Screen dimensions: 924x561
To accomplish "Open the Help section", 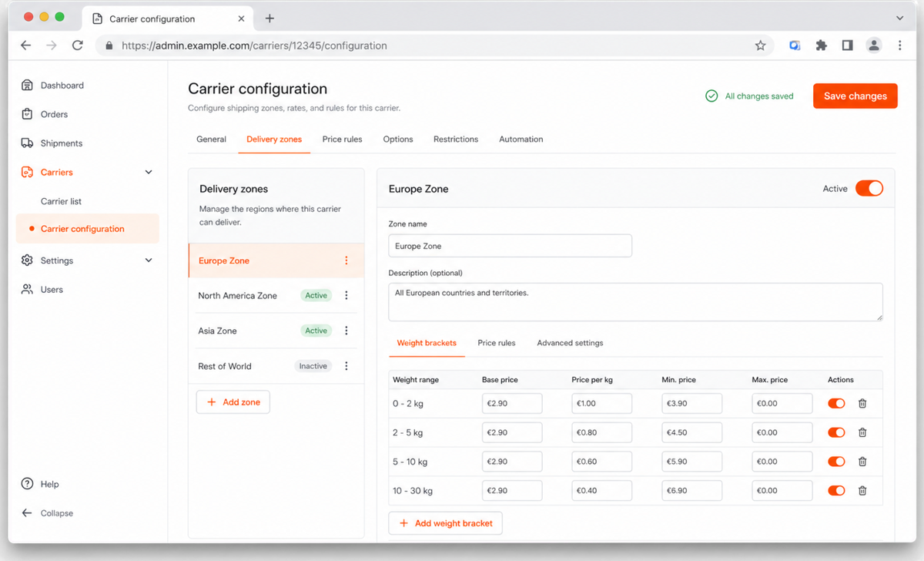I will (40, 484).
